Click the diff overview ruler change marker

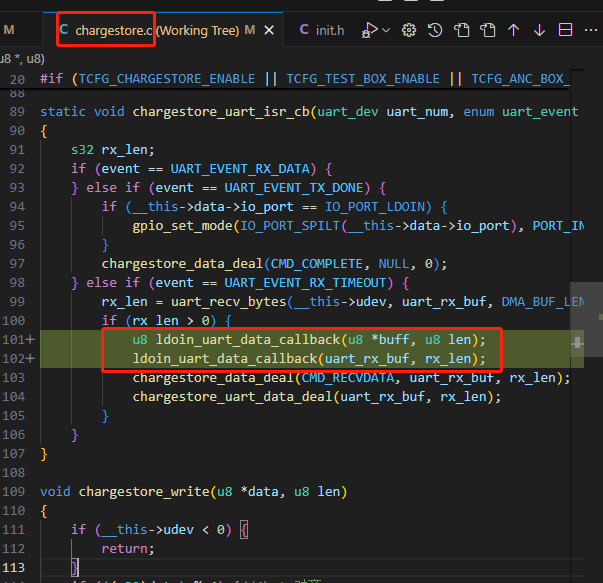coord(577,342)
